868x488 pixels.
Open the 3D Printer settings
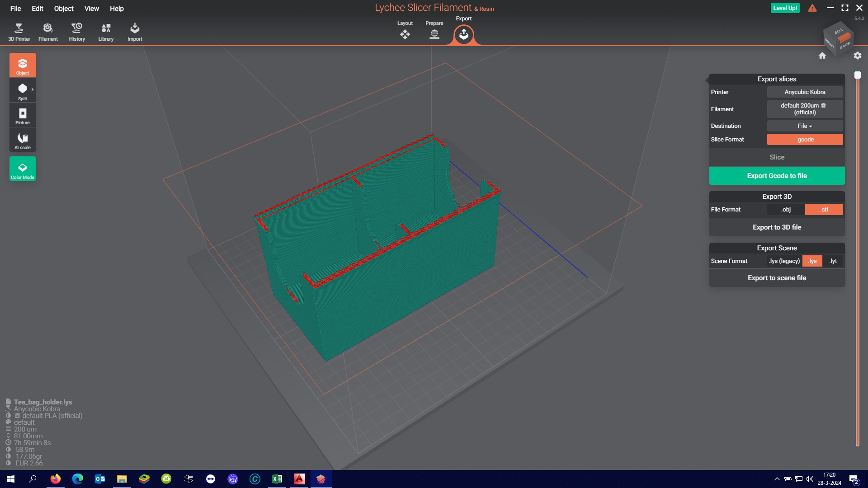tap(19, 32)
